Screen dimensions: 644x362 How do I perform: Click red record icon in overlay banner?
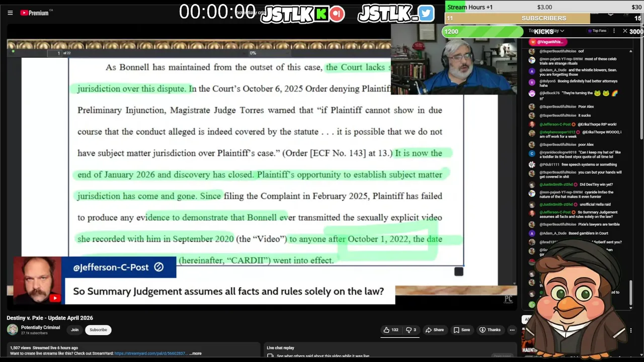(x=337, y=14)
